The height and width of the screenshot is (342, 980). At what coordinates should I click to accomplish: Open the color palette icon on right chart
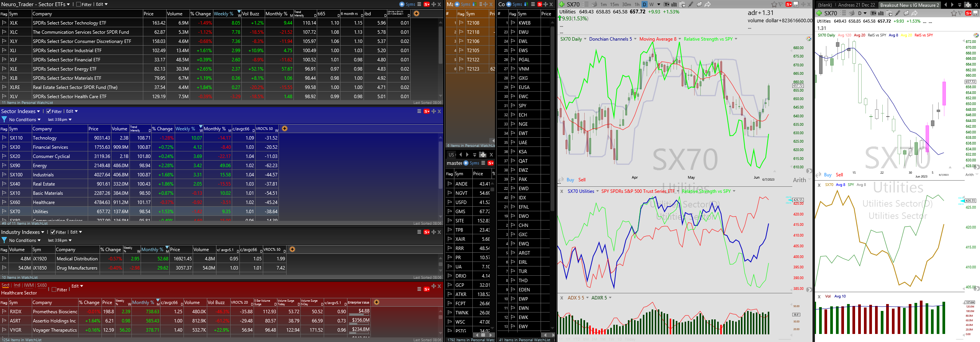976,35
